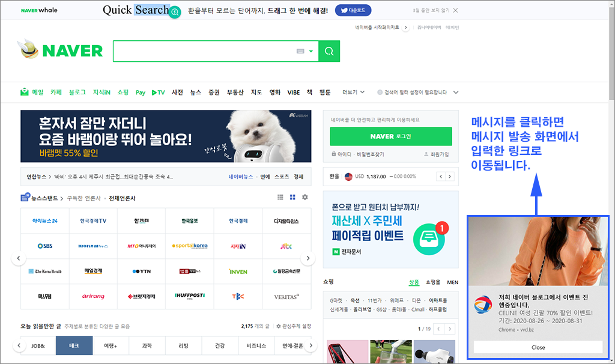
Task: Click the US flag icon in exchange rate
Action: pos(348,177)
